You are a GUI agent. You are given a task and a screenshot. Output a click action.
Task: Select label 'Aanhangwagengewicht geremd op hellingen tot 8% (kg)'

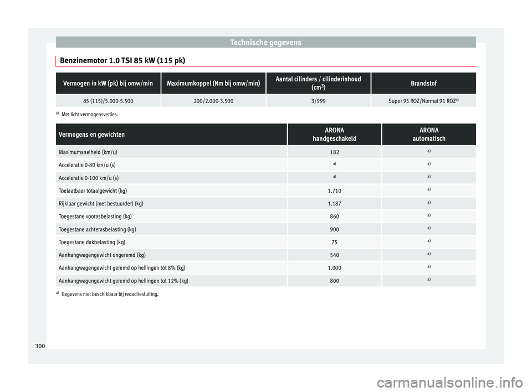(x=122, y=268)
